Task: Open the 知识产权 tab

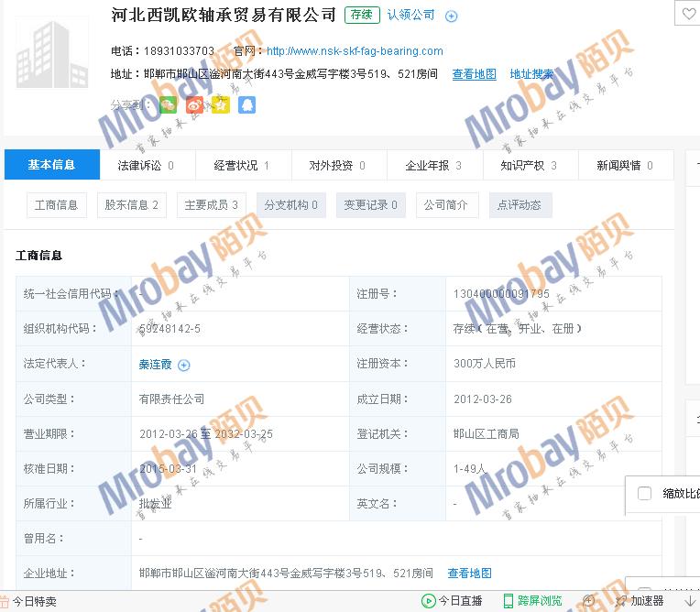Action: [x=528, y=166]
